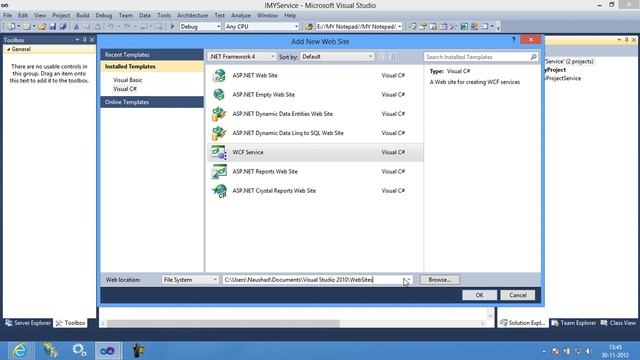Open the Debug configuration dropdown
The width and height of the screenshot is (640, 360).
pos(200,27)
